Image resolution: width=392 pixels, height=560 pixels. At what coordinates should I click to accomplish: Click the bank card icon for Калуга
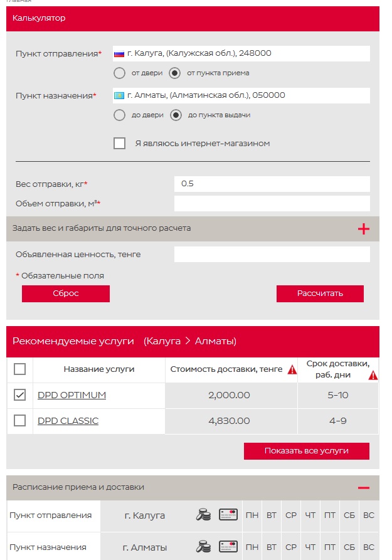point(228,515)
